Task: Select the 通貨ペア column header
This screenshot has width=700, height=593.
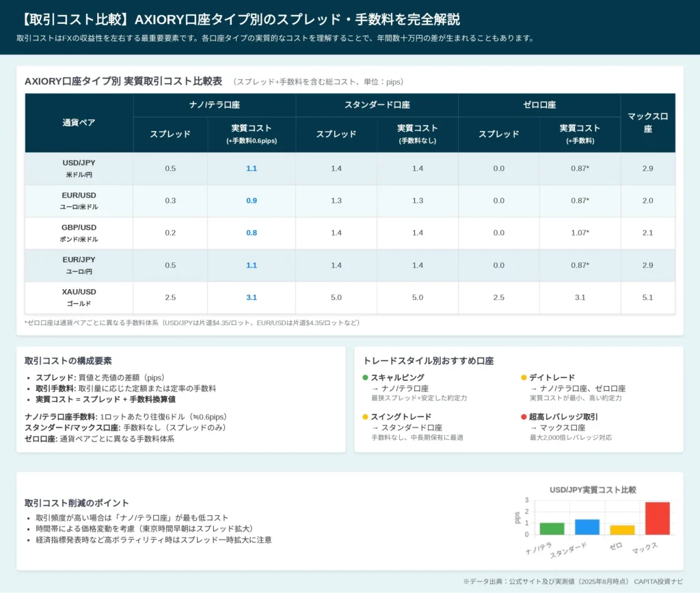Action: click(79, 123)
